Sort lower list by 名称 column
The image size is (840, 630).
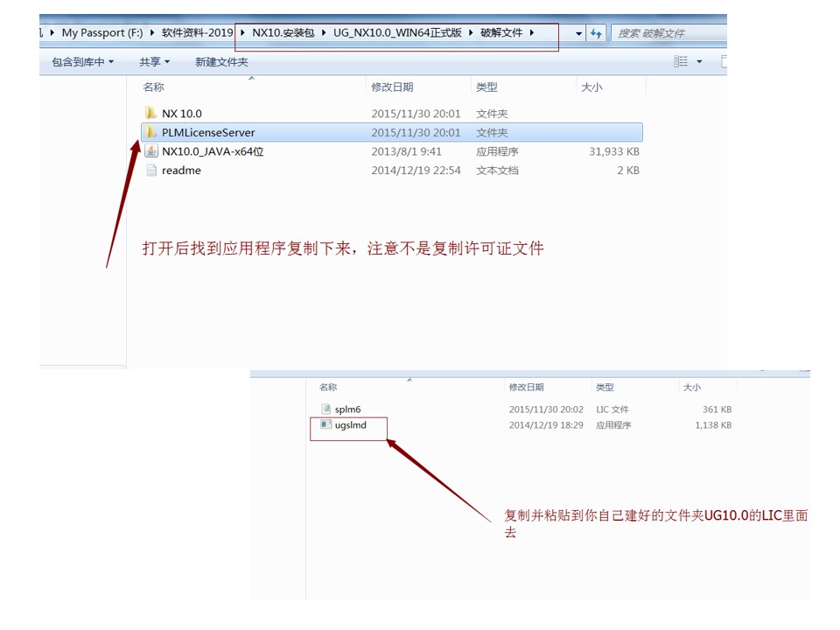click(x=328, y=387)
